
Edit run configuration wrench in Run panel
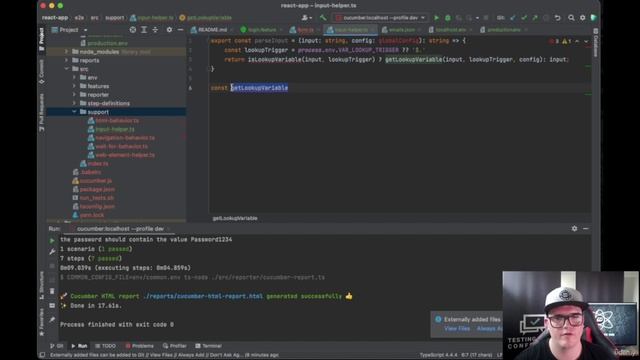point(52,252)
